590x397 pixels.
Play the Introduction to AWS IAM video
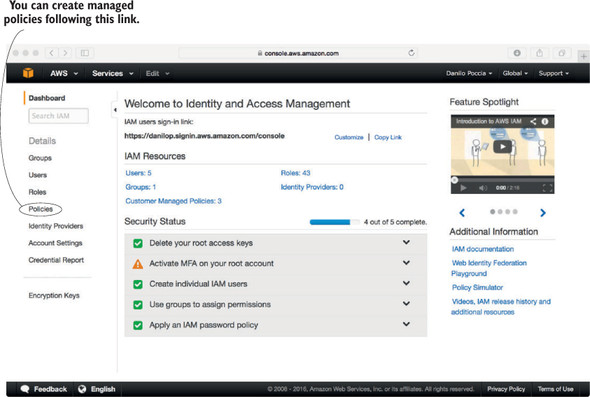(x=502, y=146)
